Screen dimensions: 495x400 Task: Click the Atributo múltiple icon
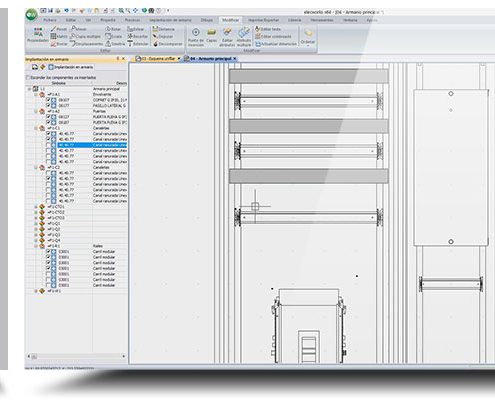coord(244,36)
